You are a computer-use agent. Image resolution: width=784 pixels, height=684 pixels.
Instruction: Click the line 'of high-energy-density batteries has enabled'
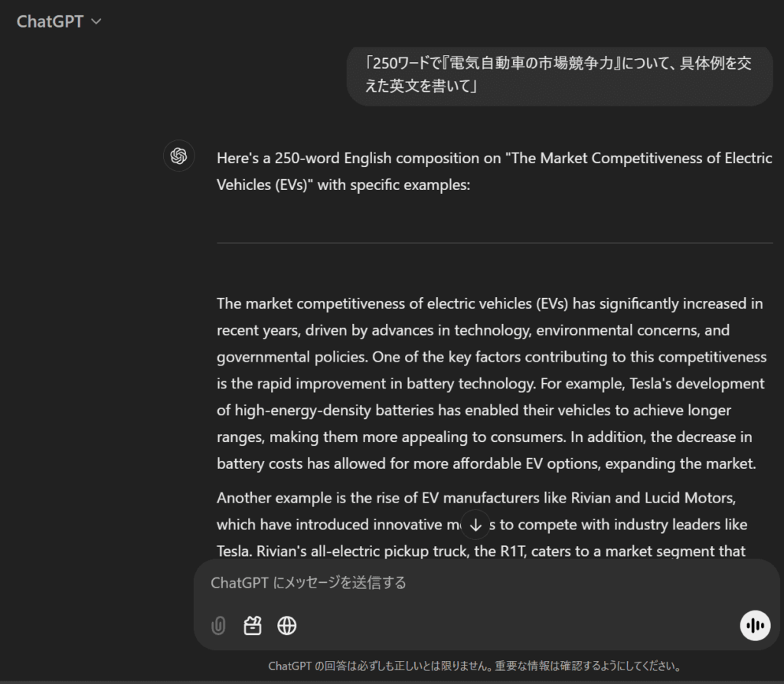tap(474, 411)
